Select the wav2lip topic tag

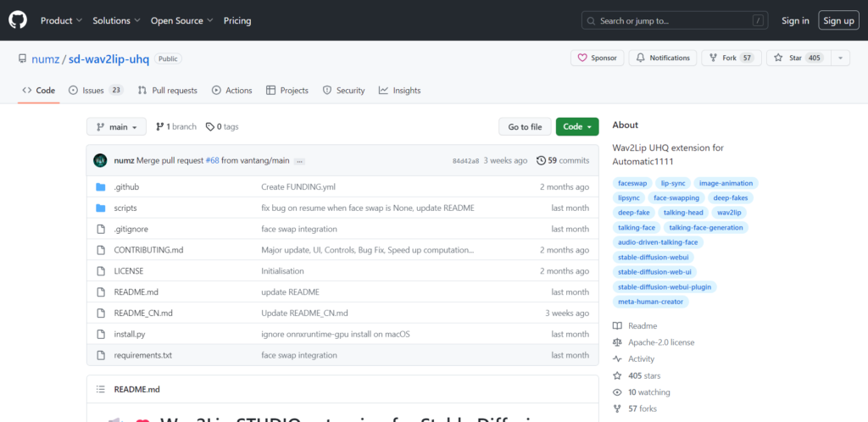point(728,213)
